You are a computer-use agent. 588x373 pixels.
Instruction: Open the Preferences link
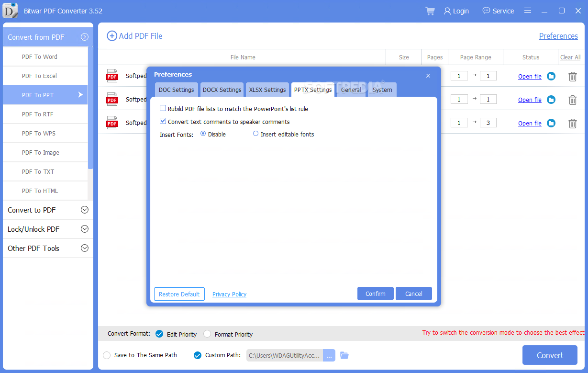pyautogui.click(x=558, y=36)
